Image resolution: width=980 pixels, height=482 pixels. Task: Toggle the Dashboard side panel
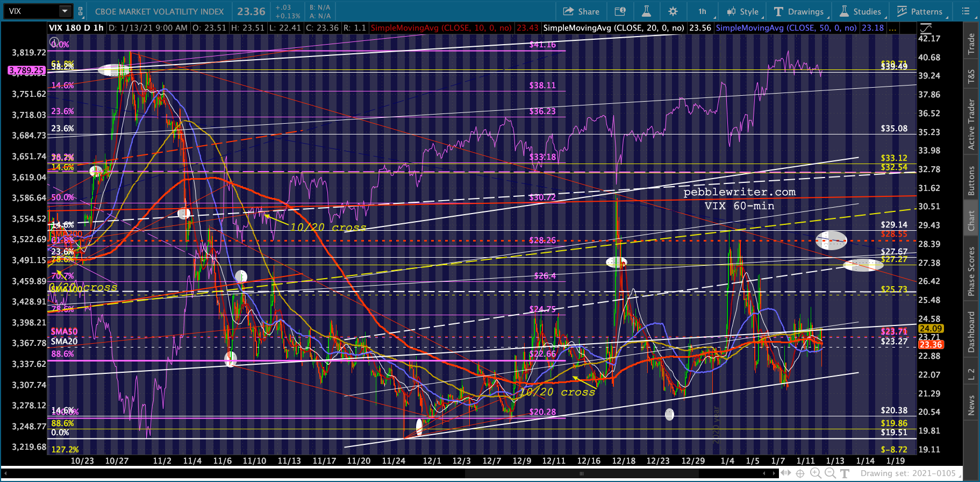(x=971, y=332)
